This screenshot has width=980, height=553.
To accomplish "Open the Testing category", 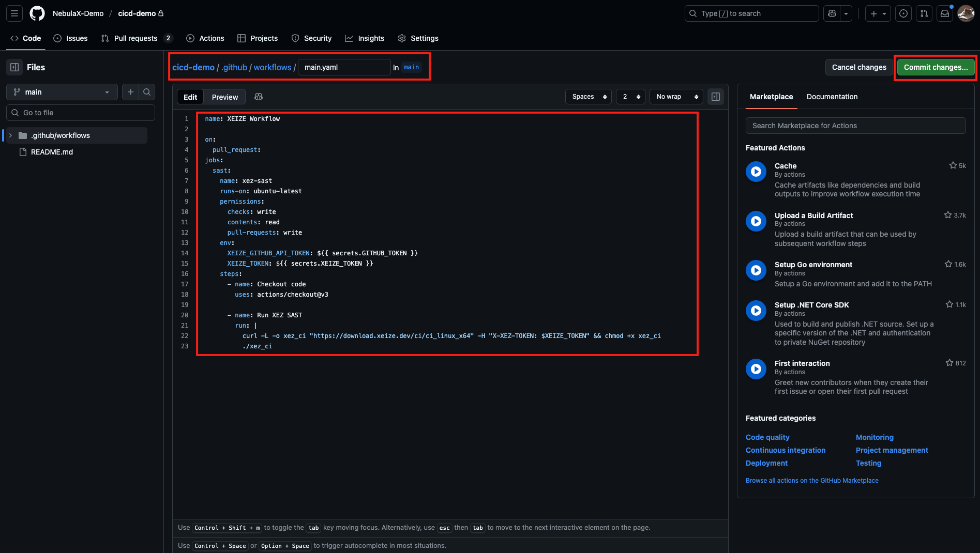I will [x=869, y=463].
